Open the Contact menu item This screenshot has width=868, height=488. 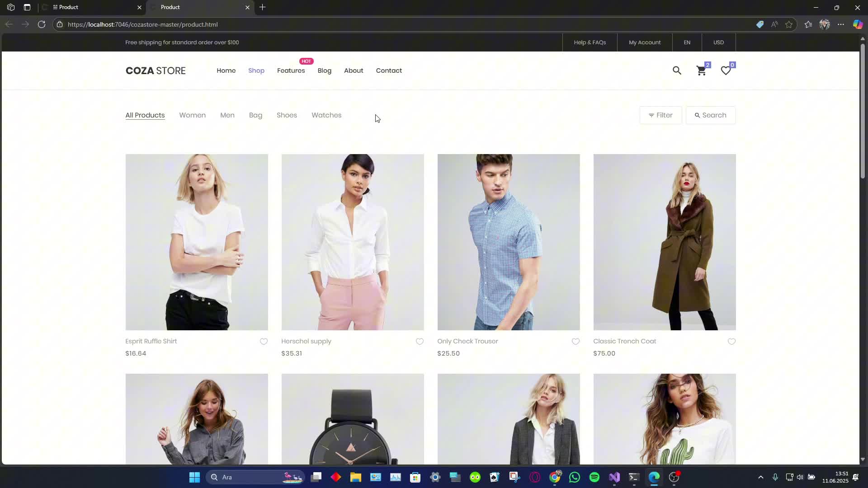389,70
